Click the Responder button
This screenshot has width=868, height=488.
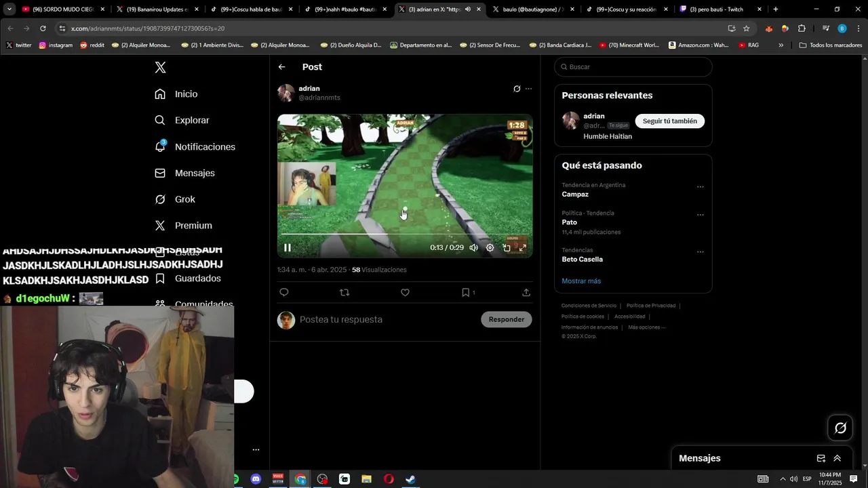[507, 319]
